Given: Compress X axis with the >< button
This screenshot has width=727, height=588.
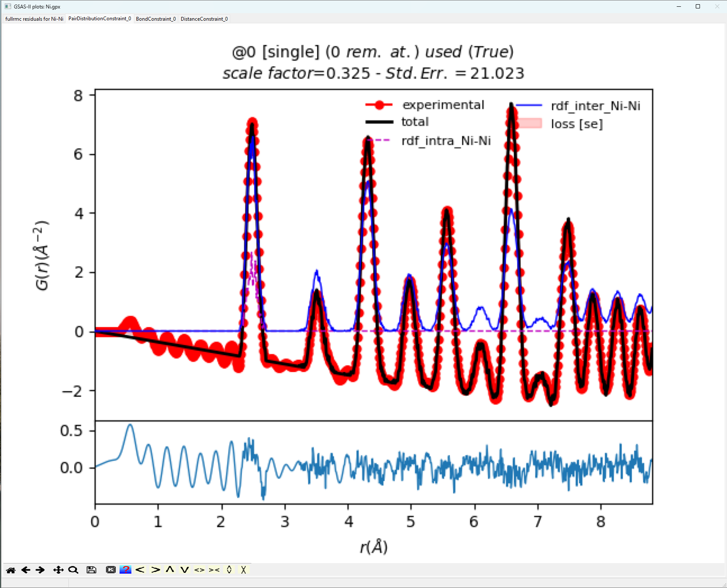Looking at the screenshot, I should pos(214,569).
